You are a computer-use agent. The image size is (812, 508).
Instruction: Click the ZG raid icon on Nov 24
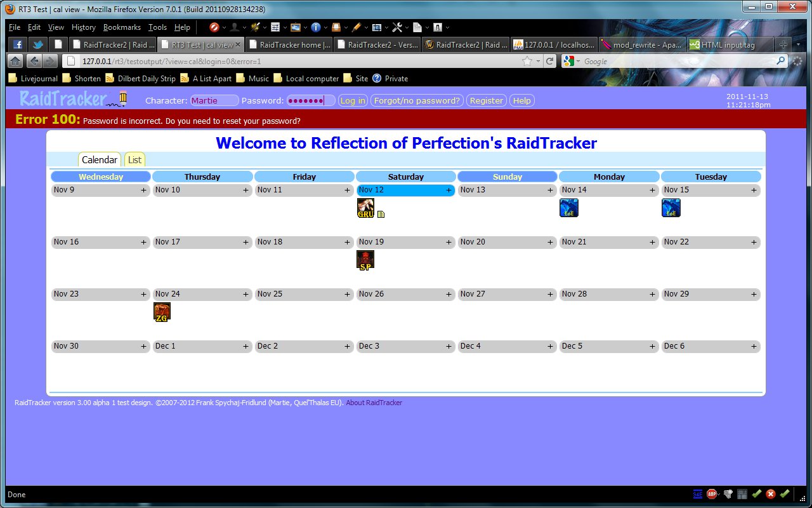(x=162, y=312)
